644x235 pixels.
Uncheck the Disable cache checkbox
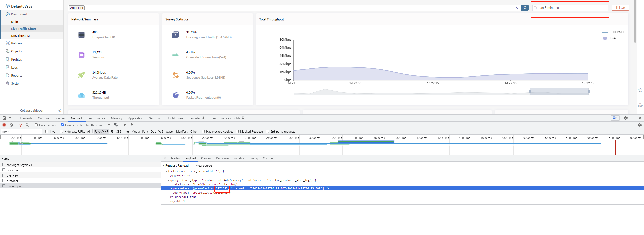point(62,125)
